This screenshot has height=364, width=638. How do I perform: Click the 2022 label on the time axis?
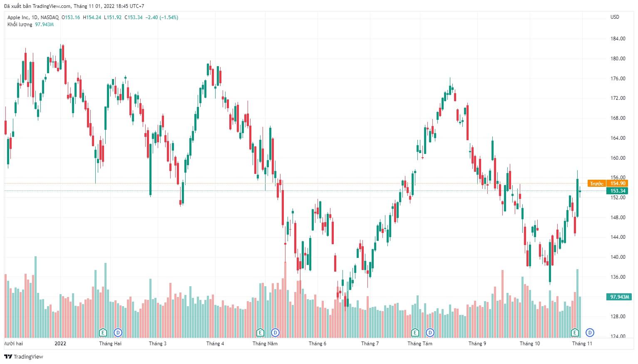pyautogui.click(x=60, y=344)
